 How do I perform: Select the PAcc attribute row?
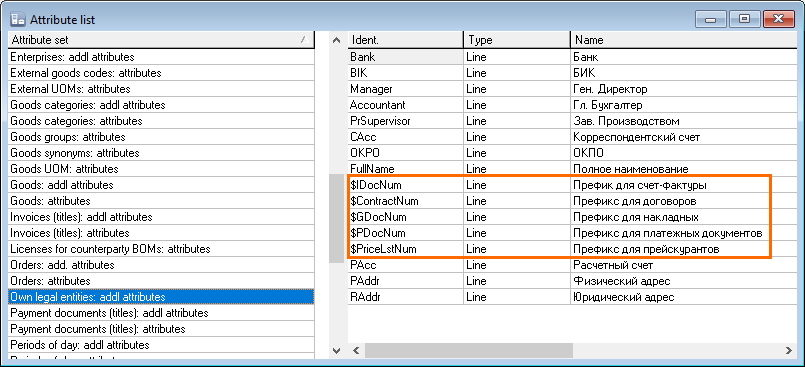click(572, 265)
